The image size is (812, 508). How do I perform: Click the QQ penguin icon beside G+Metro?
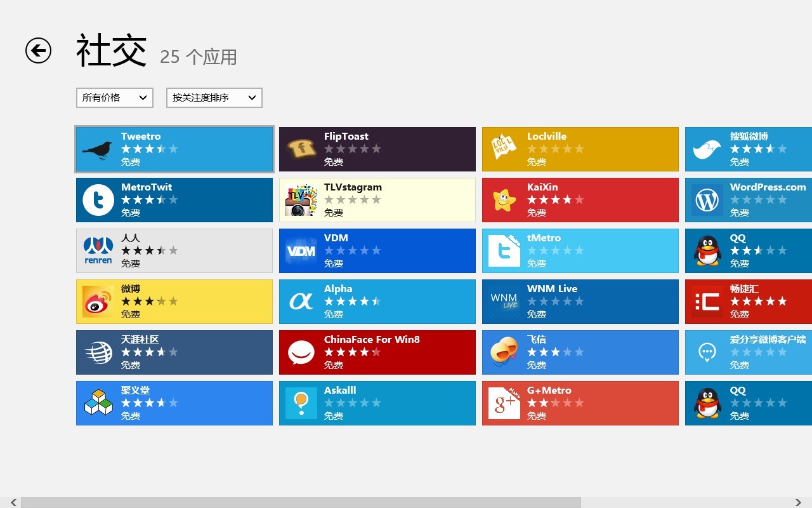point(707,403)
